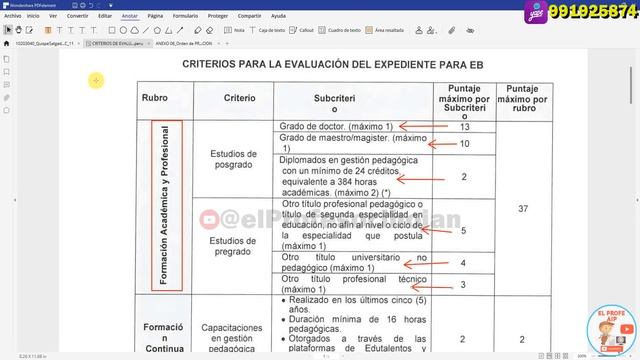Select the connected lines triangle tool
640x360 pixels.
point(168,30)
